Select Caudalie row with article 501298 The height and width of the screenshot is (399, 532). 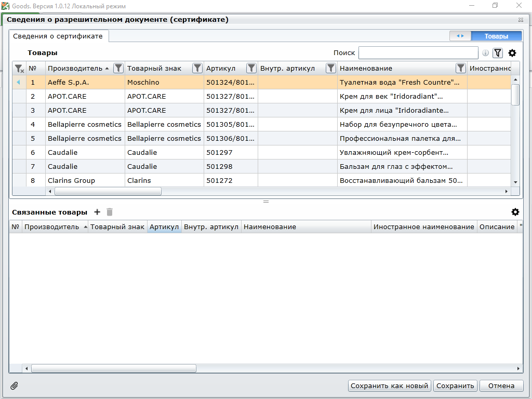click(262, 167)
